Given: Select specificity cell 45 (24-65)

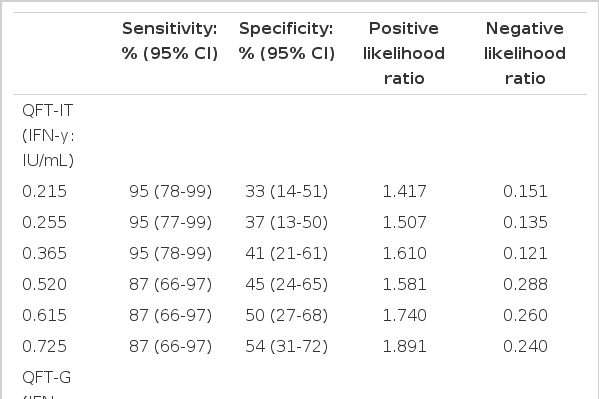Looking at the screenshot, I should pyautogui.click(x=287, y=284).
